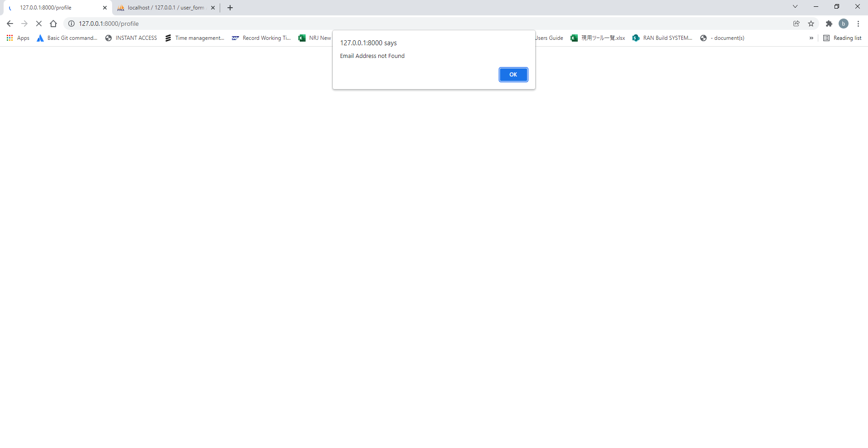Open the tab search chevron
Screen dimensions: 868x448
795,6
